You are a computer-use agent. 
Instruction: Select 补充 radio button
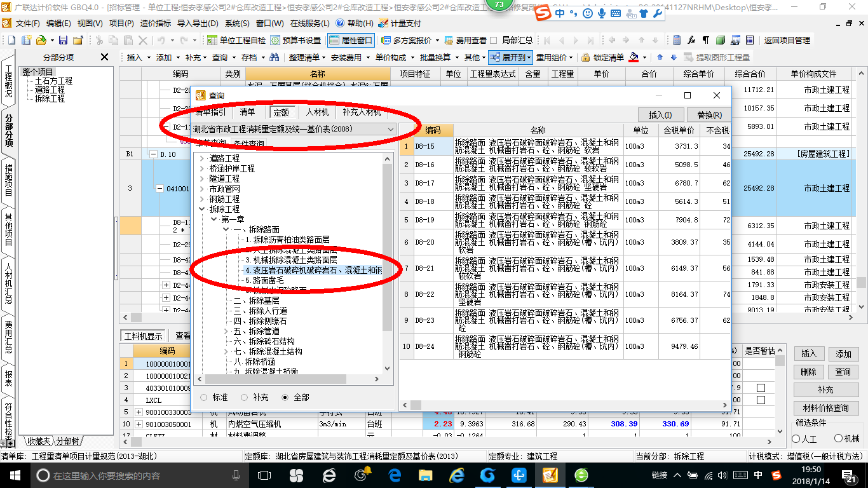[x=245, y=397]
